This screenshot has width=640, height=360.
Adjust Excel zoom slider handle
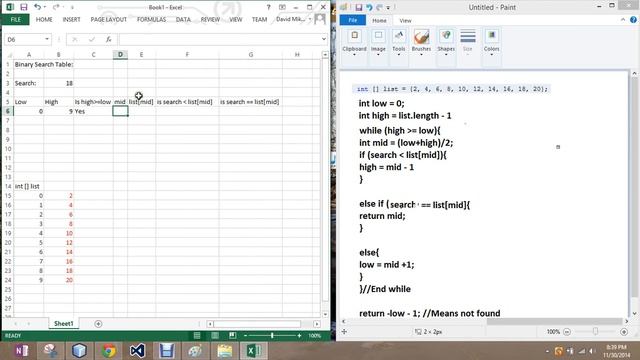click(x=272, y=336)
